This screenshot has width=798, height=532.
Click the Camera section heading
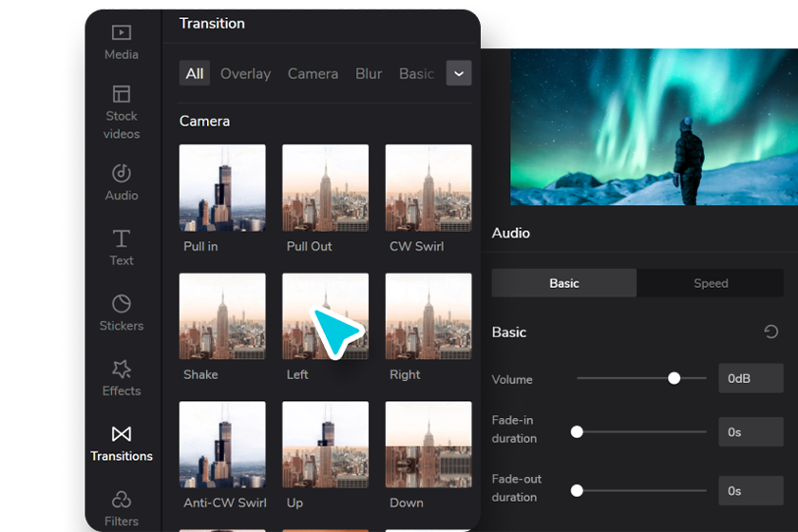tap(204, 122)
